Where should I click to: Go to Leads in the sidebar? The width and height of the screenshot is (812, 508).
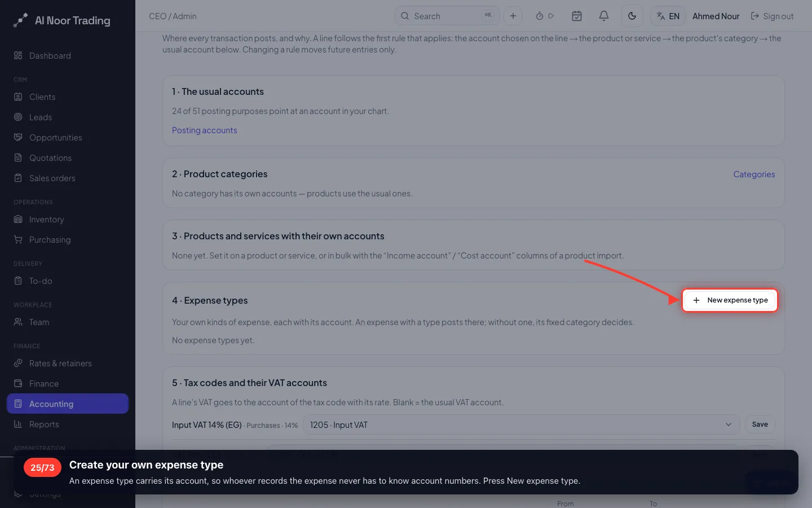coord(68,117)
